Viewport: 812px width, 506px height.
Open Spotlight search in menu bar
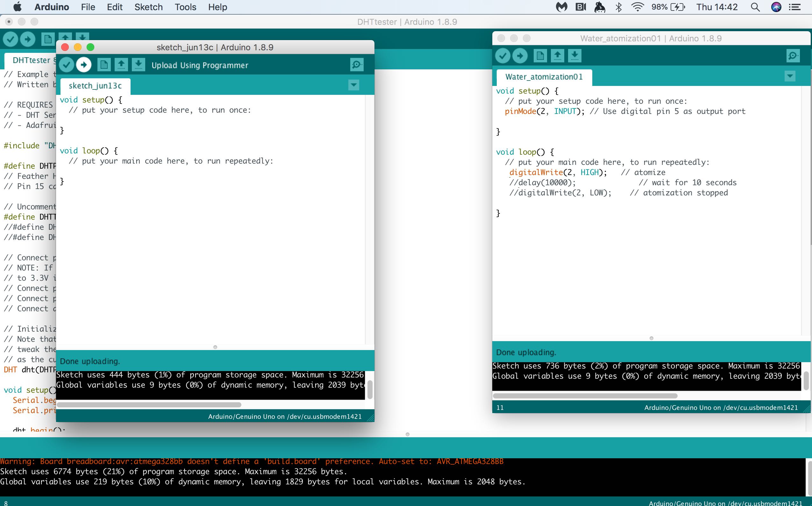coord(755,7)
